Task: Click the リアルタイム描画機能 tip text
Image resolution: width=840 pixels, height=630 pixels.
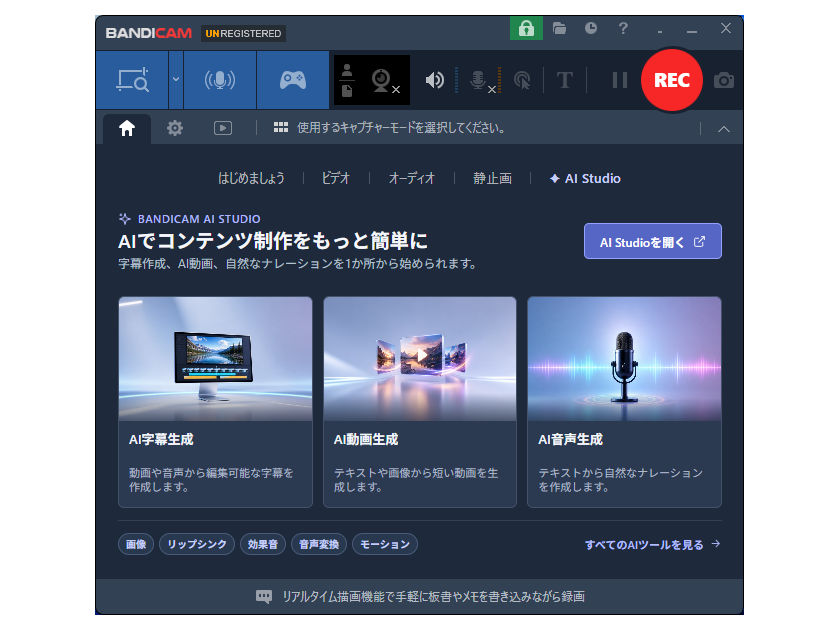Action: click(x=433, y=597)
